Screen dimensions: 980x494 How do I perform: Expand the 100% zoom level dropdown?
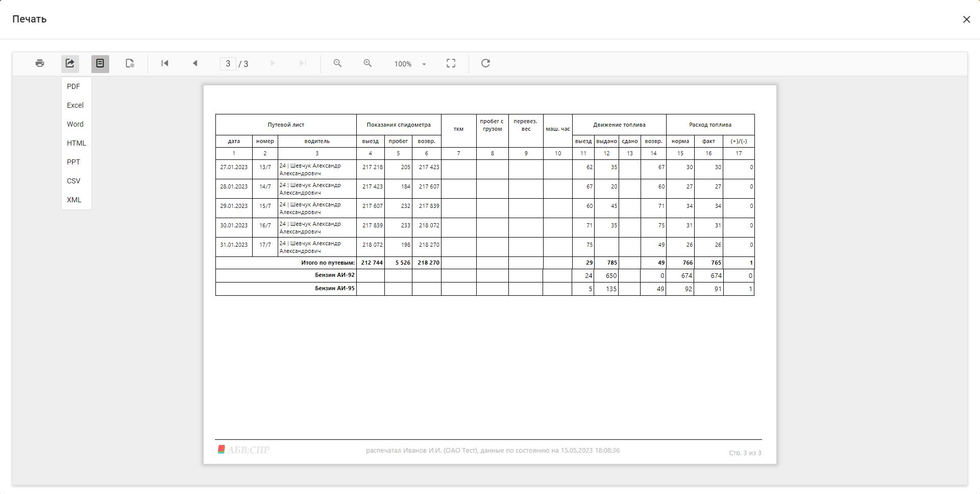424,64
